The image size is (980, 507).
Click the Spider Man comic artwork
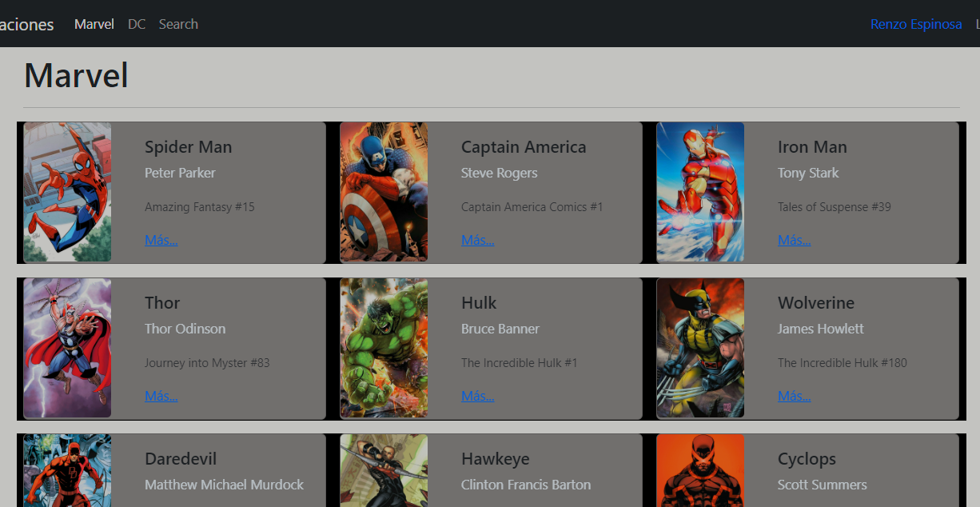[x=67, y=192]
